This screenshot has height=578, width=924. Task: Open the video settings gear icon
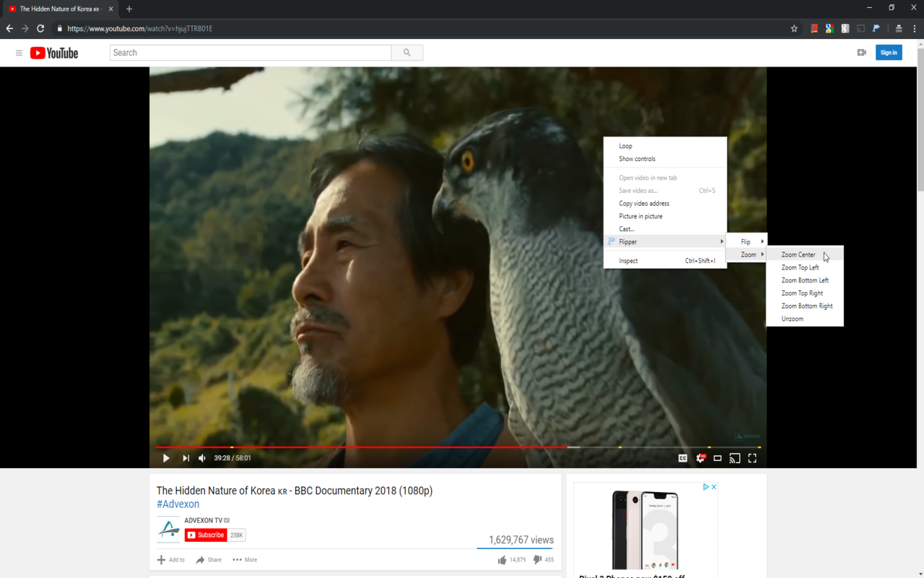[700, 458]
